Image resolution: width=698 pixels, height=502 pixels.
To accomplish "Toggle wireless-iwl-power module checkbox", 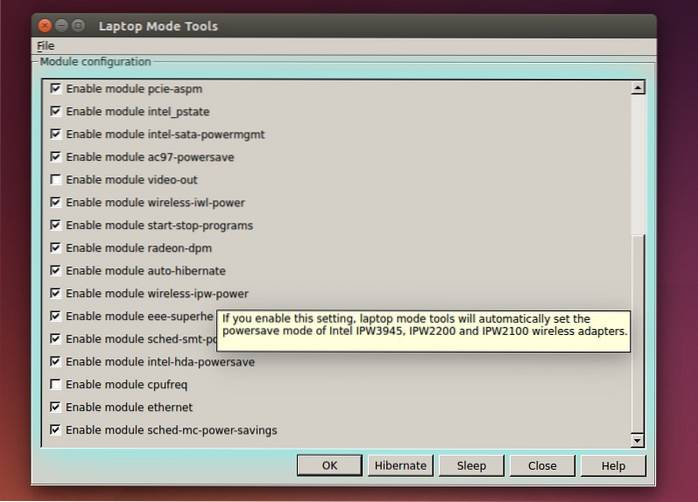I will pyautogui.click(x=56, y=202).
